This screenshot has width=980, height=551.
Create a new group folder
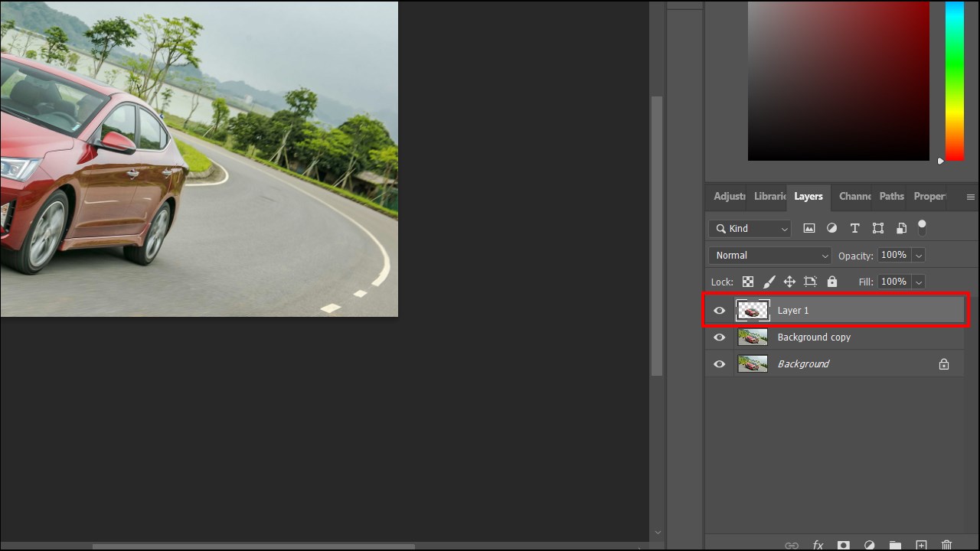[895, 545]
